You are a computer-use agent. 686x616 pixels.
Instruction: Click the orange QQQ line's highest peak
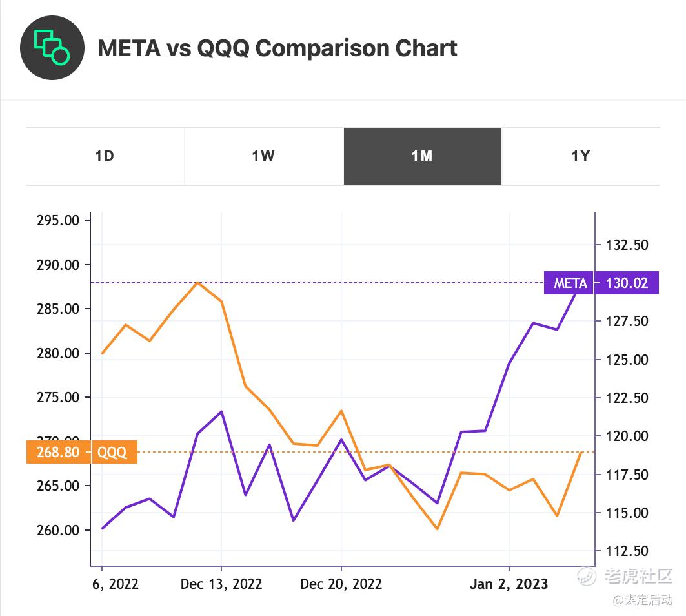coord(197,282)
